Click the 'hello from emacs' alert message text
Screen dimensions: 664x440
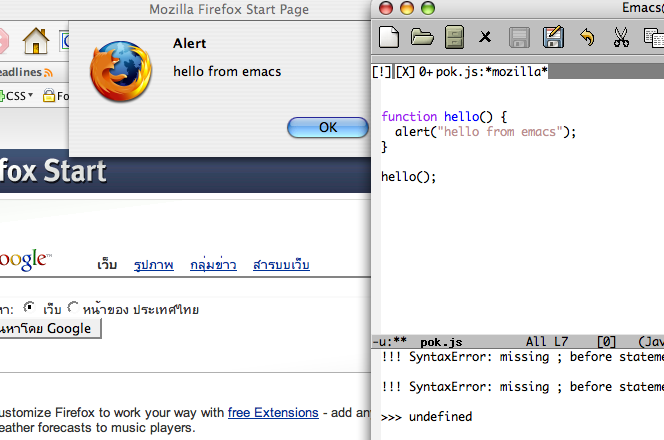click(x=227, y=72)
